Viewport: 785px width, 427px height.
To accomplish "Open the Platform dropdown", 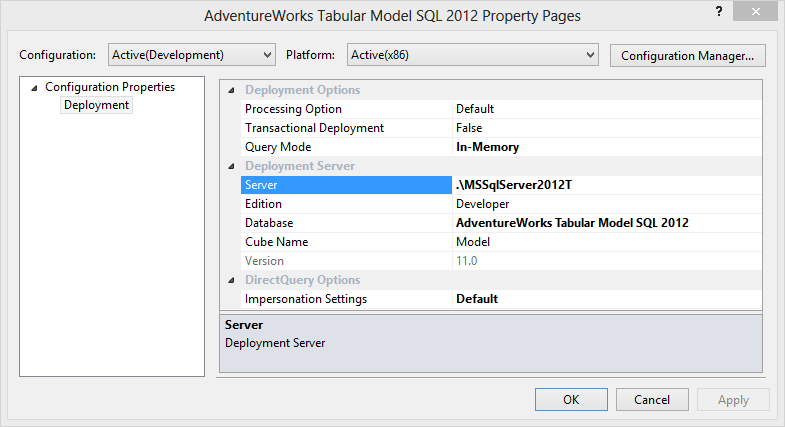I will click(x=473, y=55).
